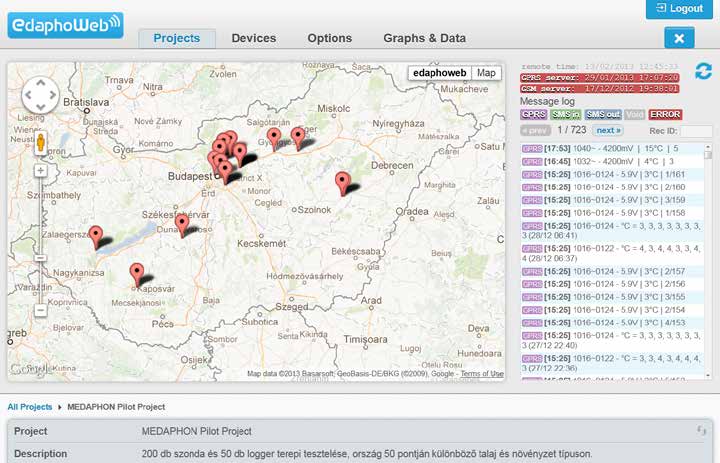
Task: Select the map marker near Zalaegerszeg
Action: coord(96,237)
